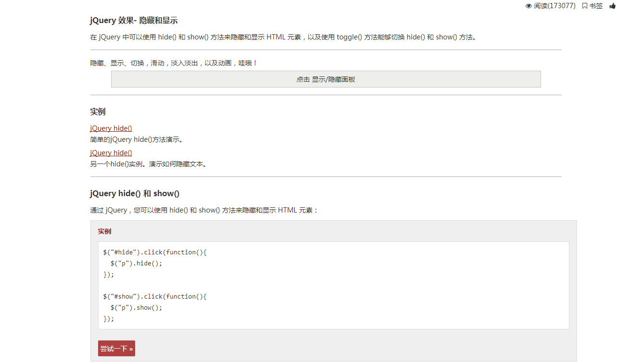Click the heading jQuery 效果- 隐藏和显示

click(x=134, y=20)
